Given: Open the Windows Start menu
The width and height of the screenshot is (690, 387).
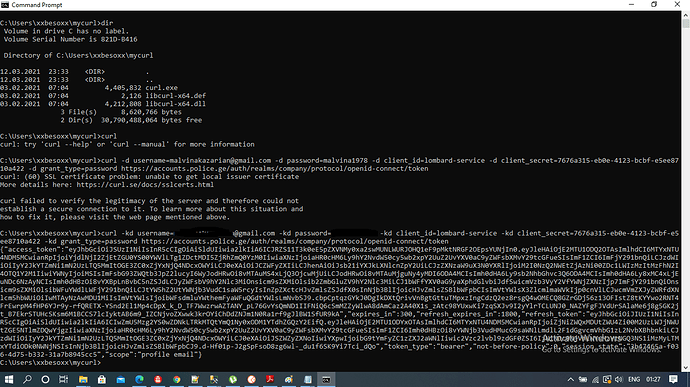Looking at the screenshot, I should coord(8,380).
